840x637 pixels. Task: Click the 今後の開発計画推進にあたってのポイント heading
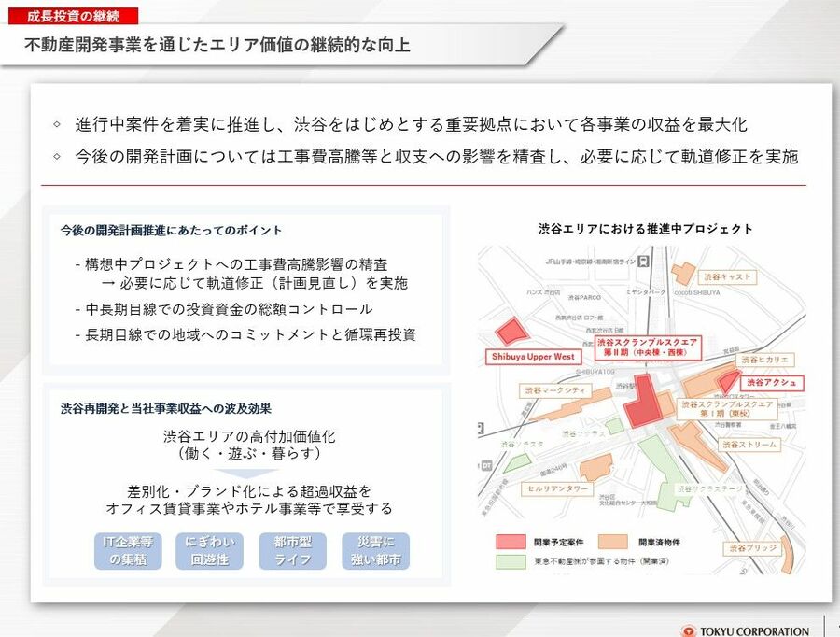pos(171,230)
